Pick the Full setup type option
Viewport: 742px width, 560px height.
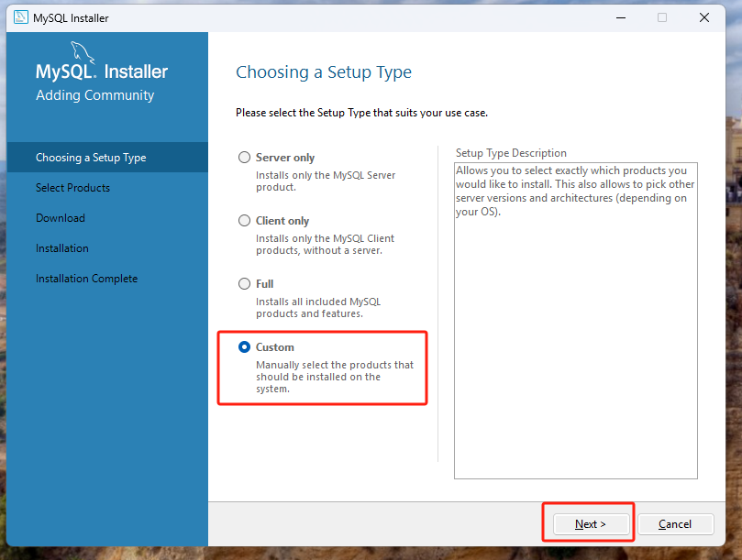(x=244, y=284)
